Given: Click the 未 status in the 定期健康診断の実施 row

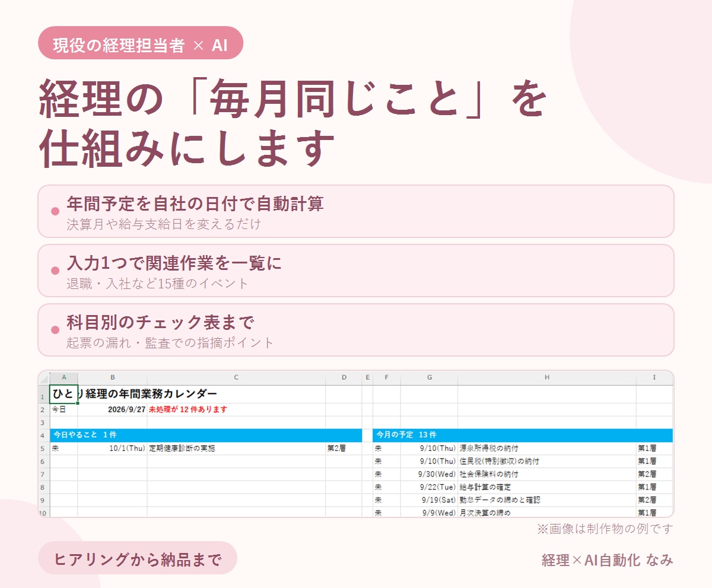Looking at the screenshot, I should [55, 449].
